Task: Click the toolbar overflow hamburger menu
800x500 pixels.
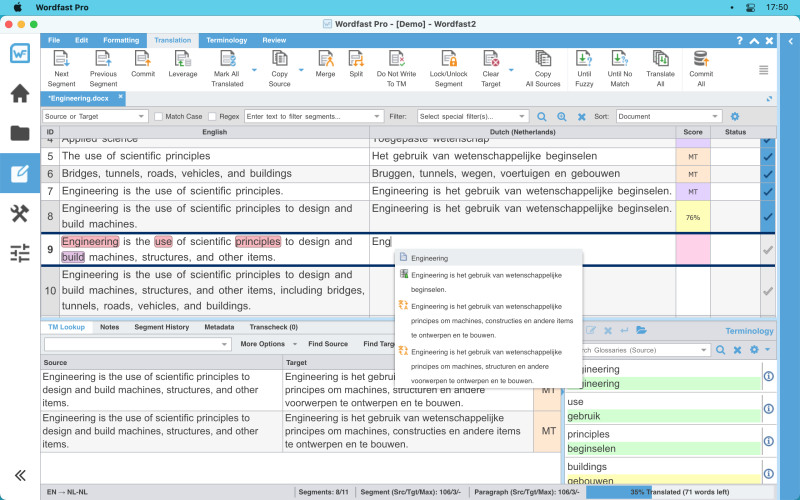Action: click(763, 70)
